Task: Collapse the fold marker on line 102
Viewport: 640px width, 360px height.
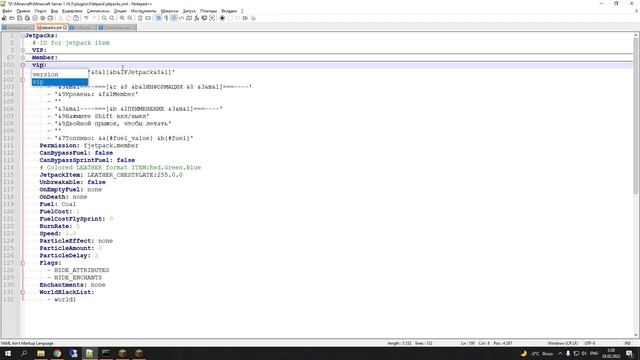Action: [23, 80]
